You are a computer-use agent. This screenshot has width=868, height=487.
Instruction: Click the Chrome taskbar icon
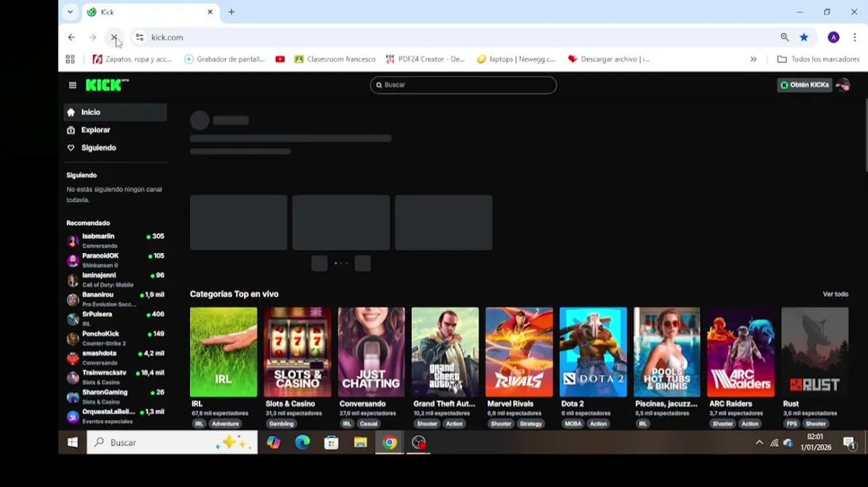389,442
